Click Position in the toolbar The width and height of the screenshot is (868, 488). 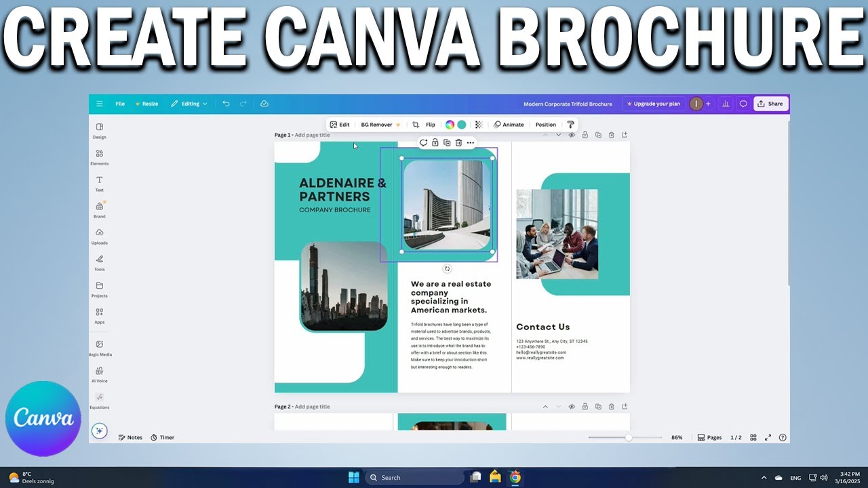point(546,125)
